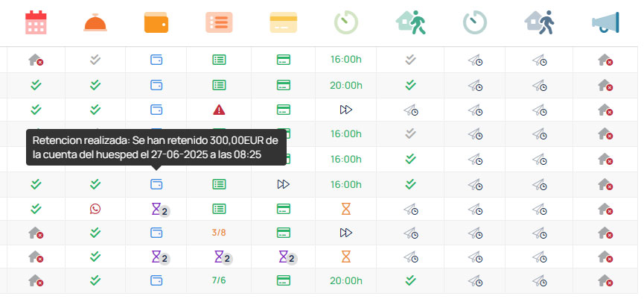Click the check-in plane-clock icon in the WhatsApp row
The height and width of the screenshot is (302, 644).
point(411,210)
